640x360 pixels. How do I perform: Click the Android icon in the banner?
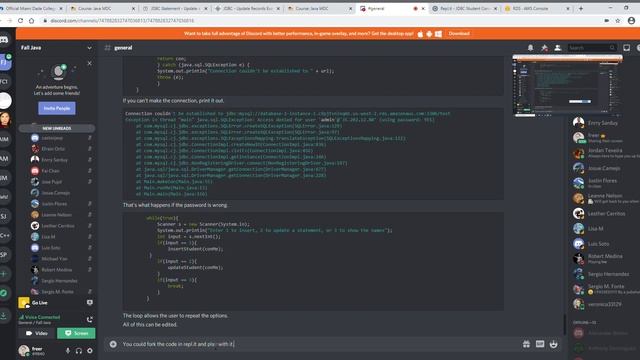(429, 34)
